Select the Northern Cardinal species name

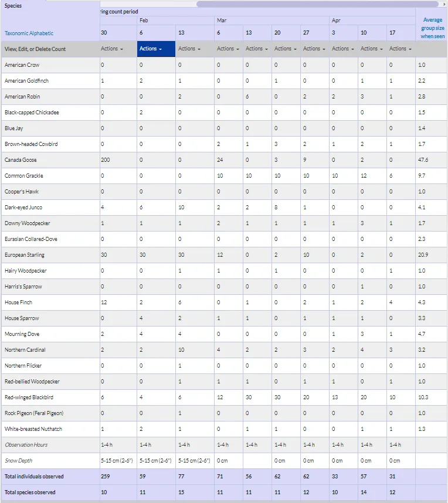coord(25,349)
